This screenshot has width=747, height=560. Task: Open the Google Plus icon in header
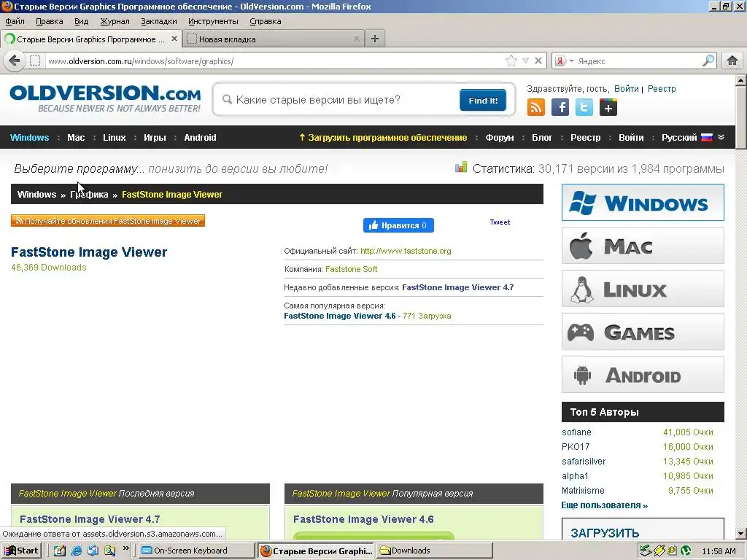(x=608, y=107)
